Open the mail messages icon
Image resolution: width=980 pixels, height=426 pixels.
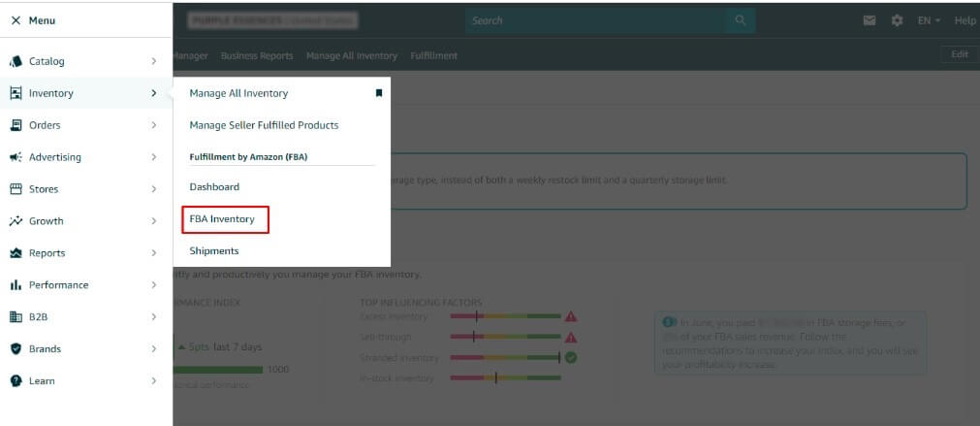point(869,20)
